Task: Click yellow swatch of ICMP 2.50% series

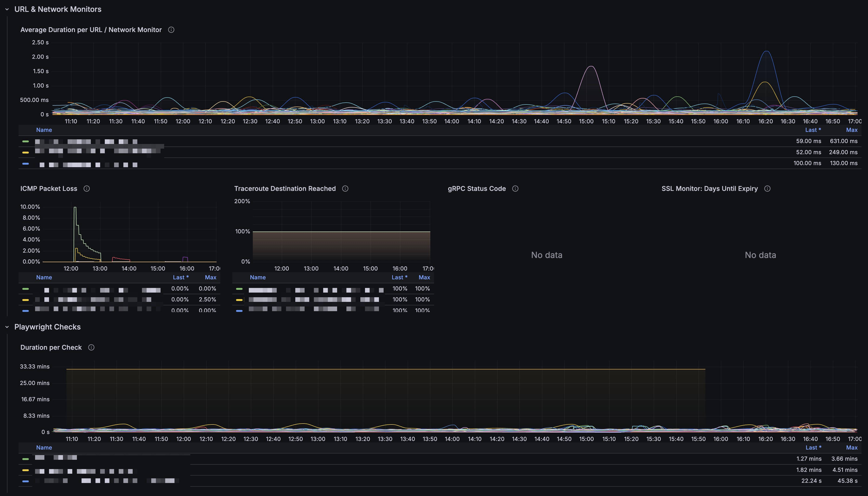Action: pos(26,300)
